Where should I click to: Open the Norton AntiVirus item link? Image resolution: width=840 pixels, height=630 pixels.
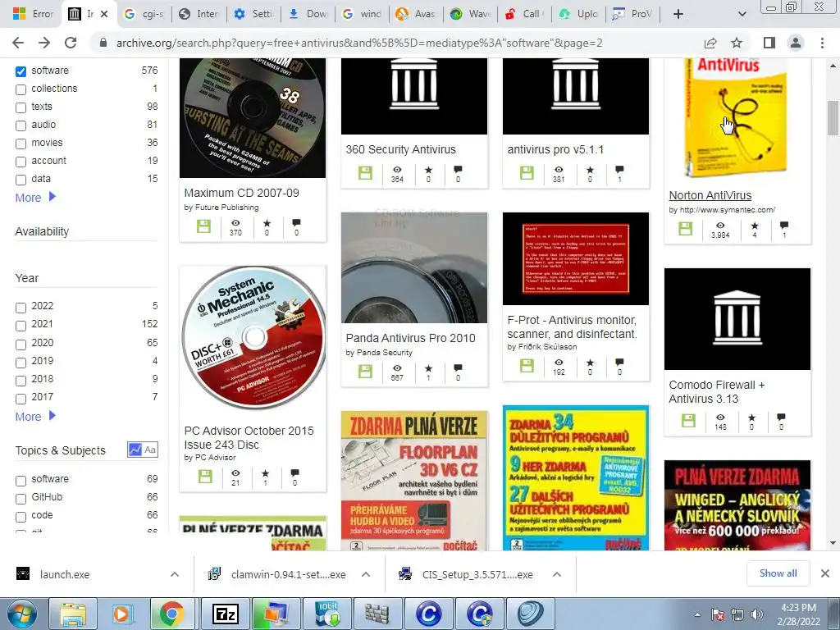pyautogui.click(x=710, y=195)
